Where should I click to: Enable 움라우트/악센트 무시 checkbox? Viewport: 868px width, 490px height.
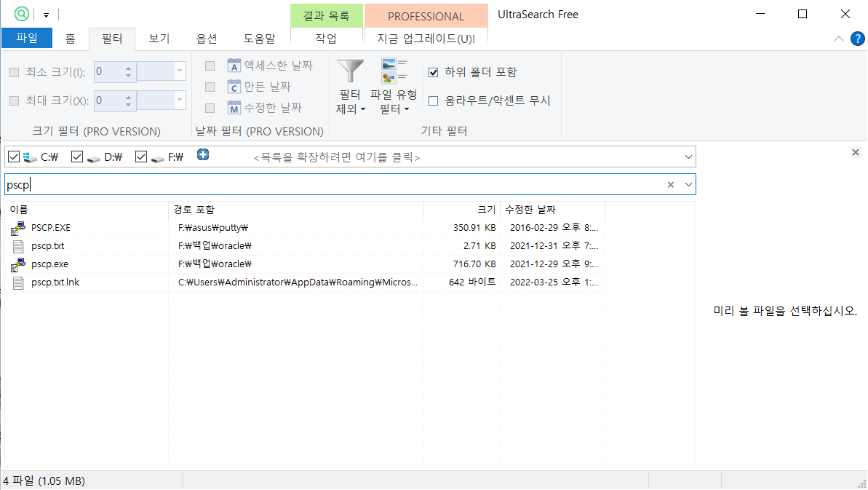click(434, 100)
